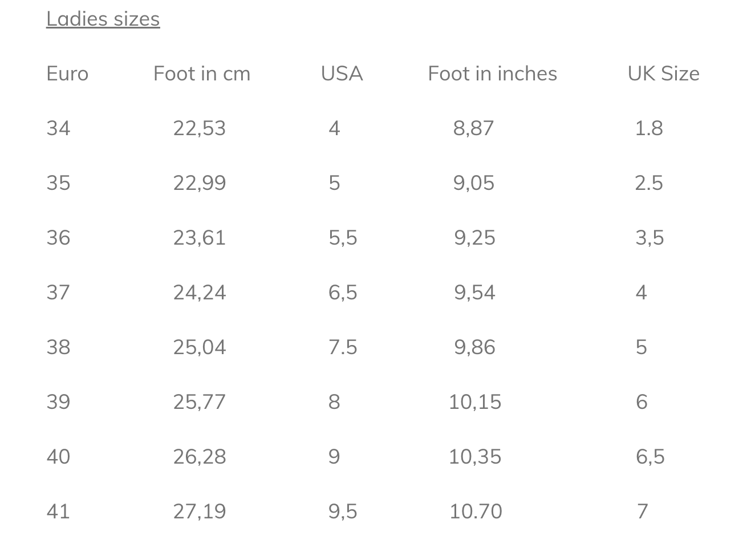Click the 25,04 cm value

[x=200, y=347]
